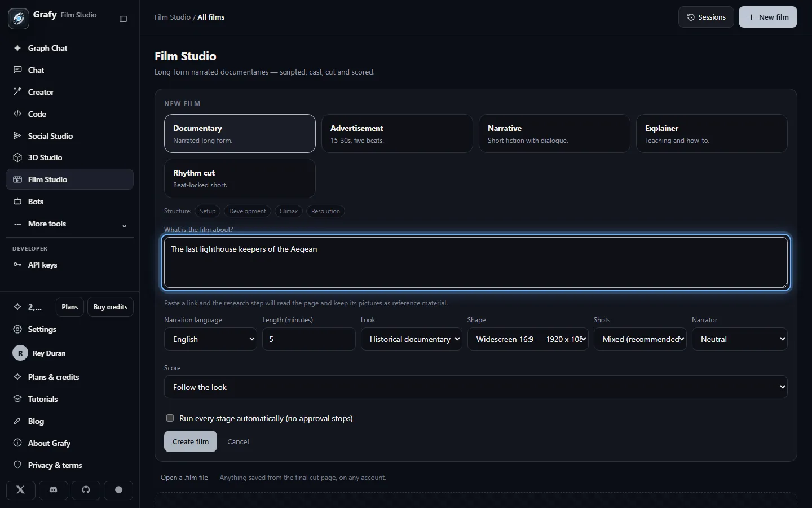Select the Explainer film type
This screenshot has width=812, height=508.
(712, 134)
